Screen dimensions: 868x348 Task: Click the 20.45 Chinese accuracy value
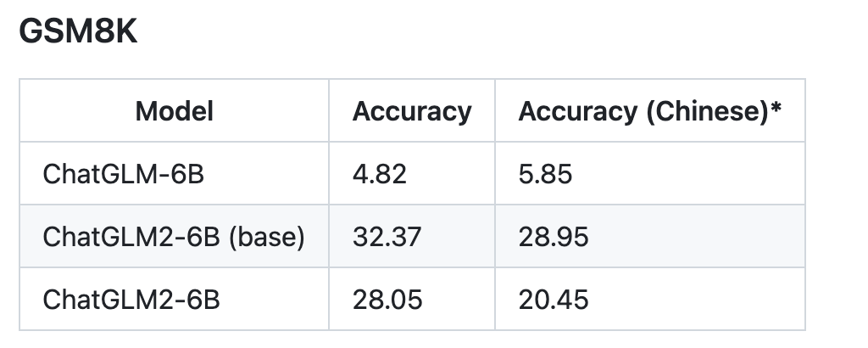pos(554,300)
